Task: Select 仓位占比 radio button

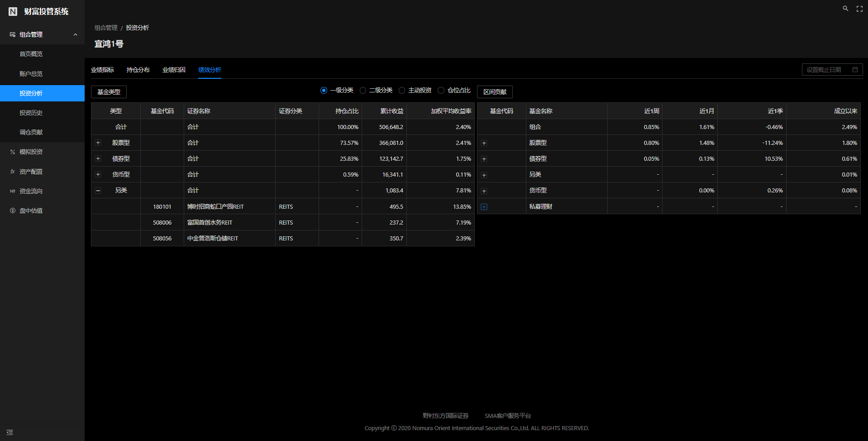Action: pos(441,91)
